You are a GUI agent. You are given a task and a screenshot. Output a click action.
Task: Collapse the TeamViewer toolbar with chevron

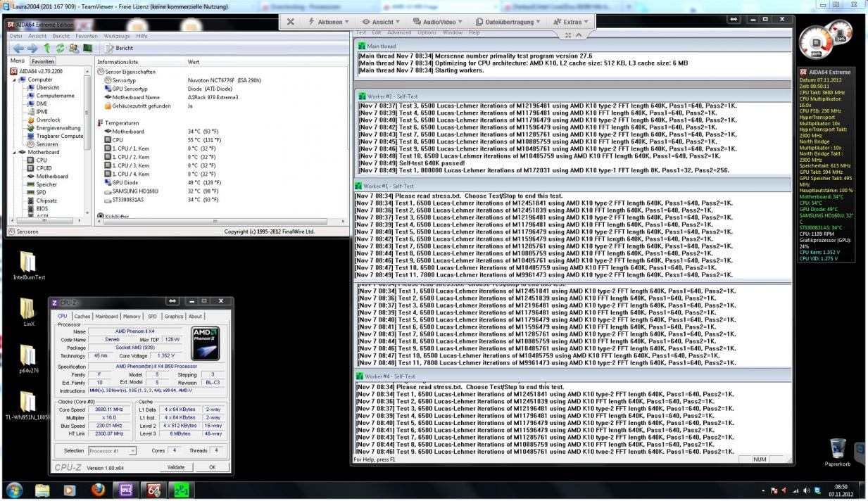point(579,35)
